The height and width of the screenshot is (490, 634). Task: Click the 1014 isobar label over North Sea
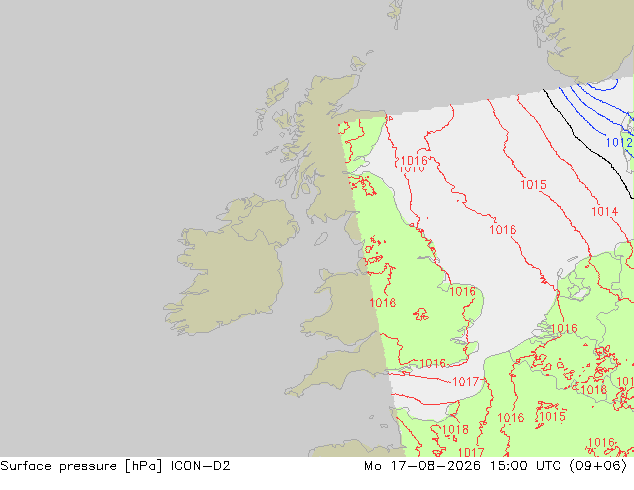pyautogui.click(x=604, y=211)
